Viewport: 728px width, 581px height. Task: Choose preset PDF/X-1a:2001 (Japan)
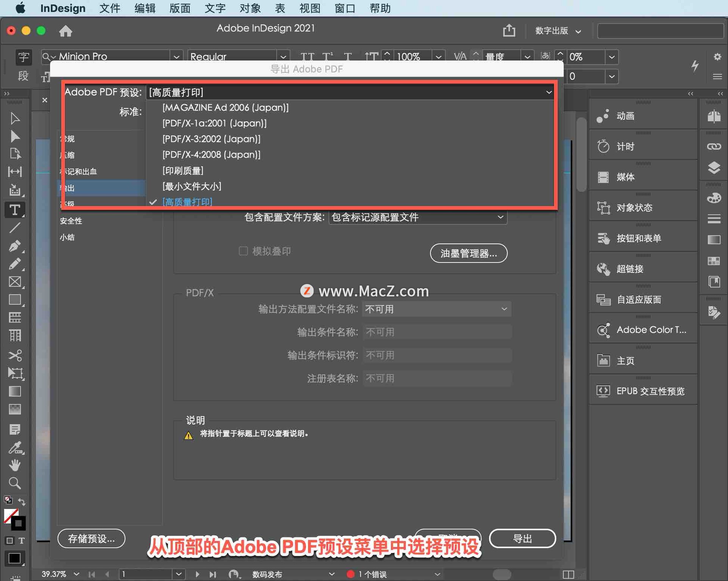[214, 123]
